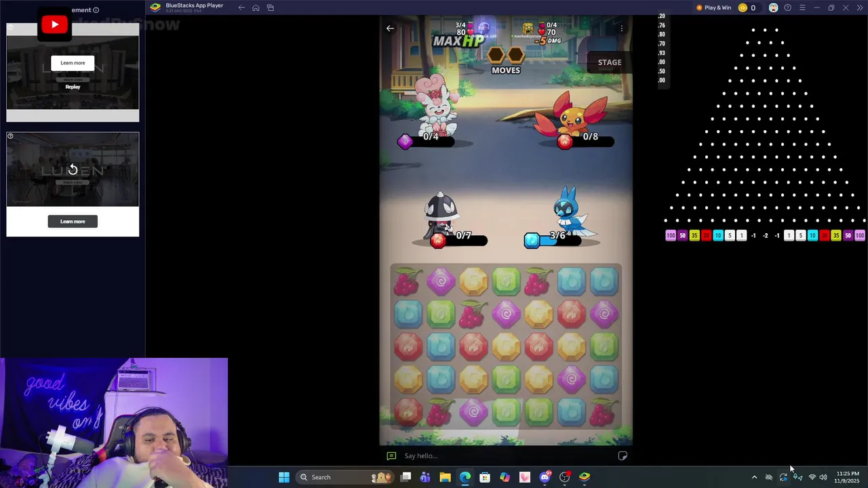Go to the BlueStacks home screen icon
This screenshot has width=868, height=488.
coord(256,7)
